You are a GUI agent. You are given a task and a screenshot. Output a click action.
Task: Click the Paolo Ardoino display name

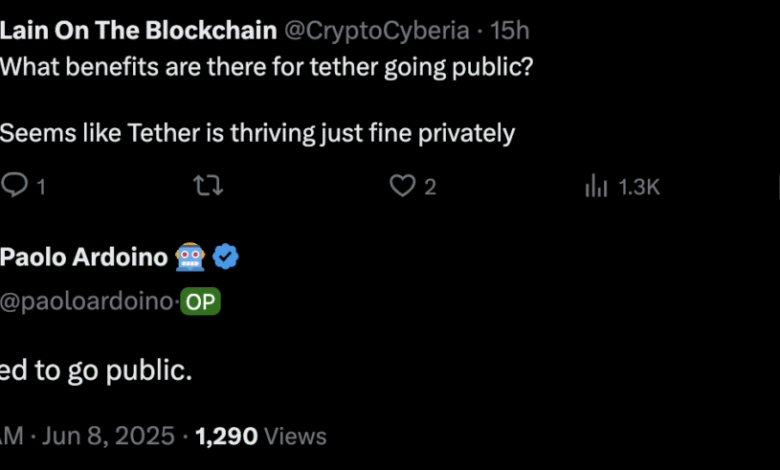tap(84, 257)
